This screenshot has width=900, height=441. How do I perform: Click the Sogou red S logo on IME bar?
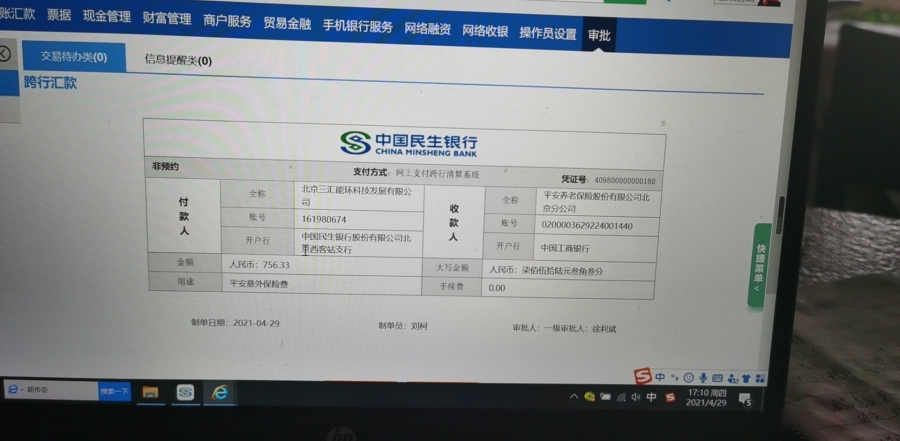(642, 376)
